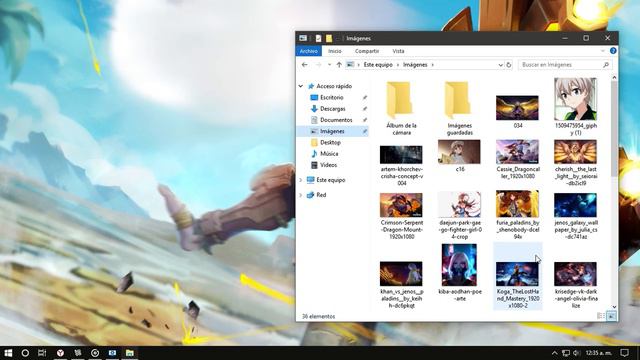Open the quick access toolbar dropdown

coord(338,38)
